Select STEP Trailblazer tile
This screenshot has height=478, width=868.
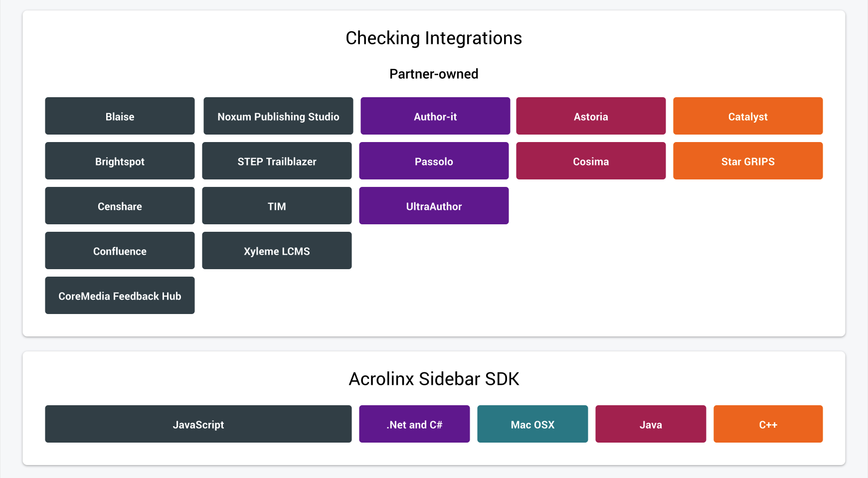point(277,160)
